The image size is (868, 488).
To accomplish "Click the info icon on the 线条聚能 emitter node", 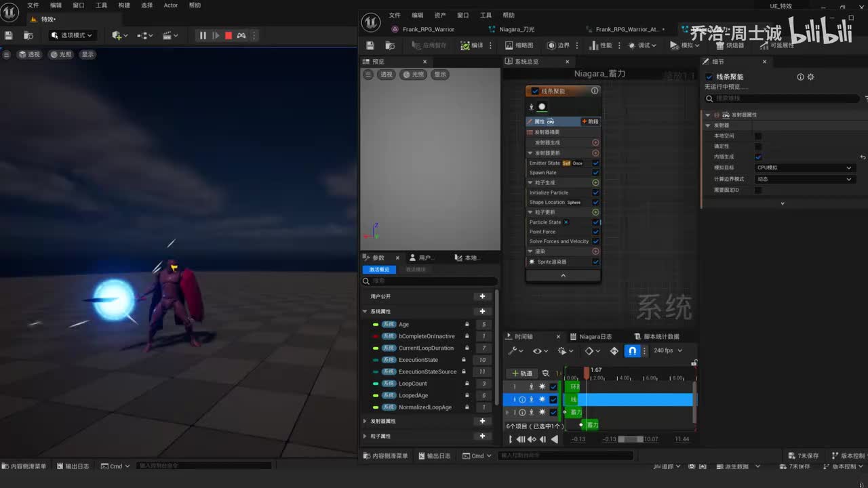I will pos(595,91).
